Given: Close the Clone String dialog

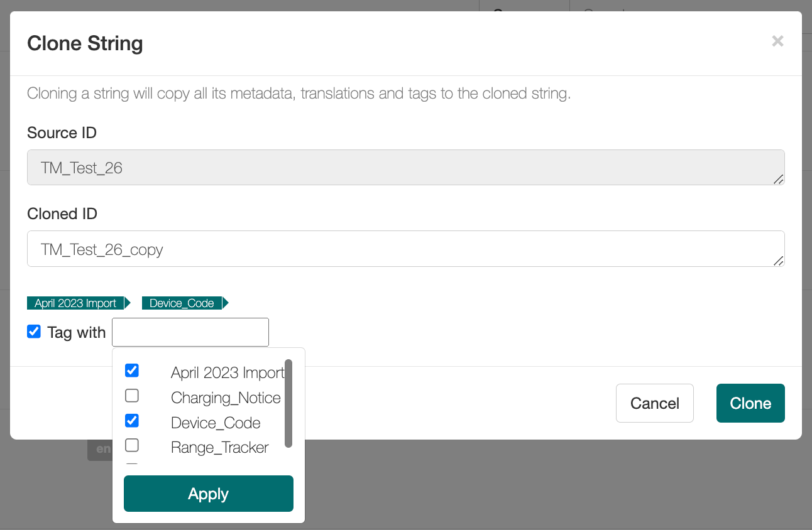Looking at the screenshot, I should pyautogui.click(x=777, y=41).
